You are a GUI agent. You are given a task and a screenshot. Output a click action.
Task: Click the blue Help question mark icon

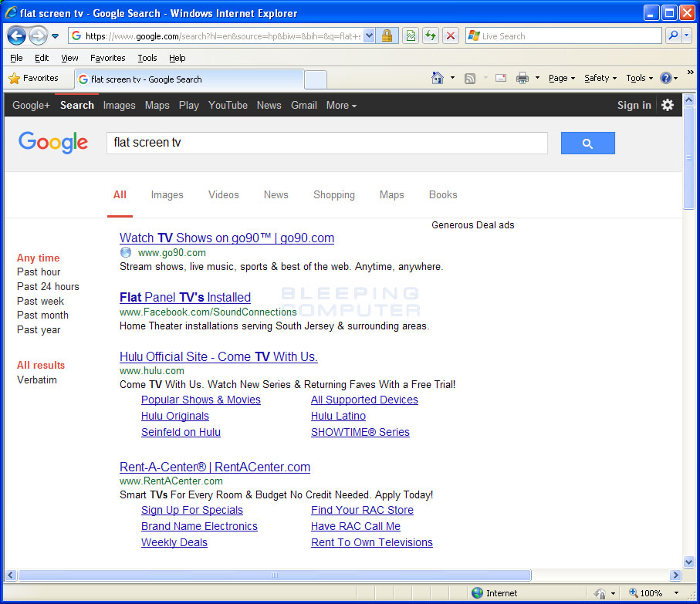[665, 78]
